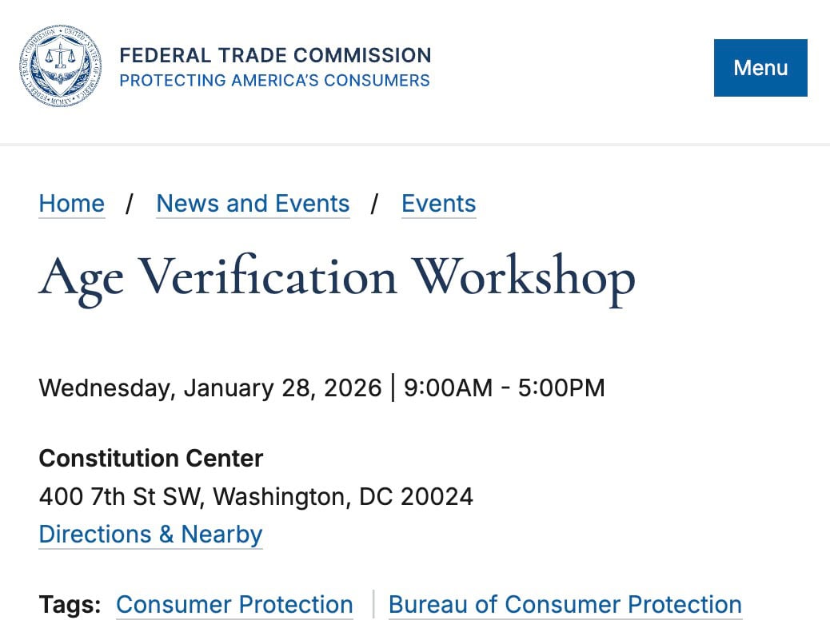Click the Protecting America's Consumers tagline
The width and height of the screenshot is (830, 644).
[274, 80]
